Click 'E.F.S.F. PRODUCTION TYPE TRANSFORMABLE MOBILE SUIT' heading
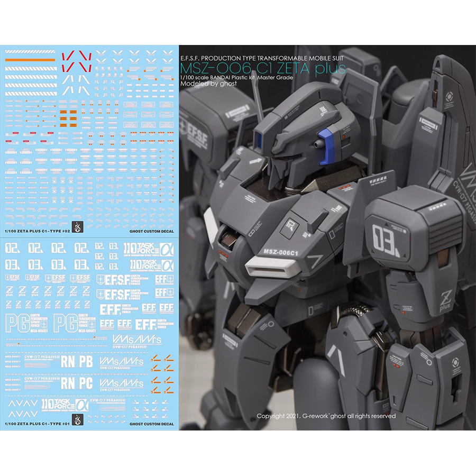 click(262, 58)
